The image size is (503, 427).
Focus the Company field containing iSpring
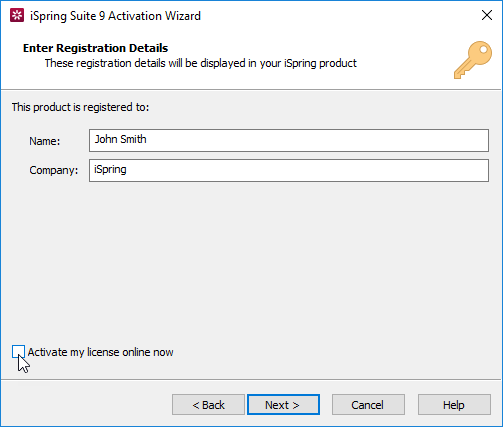tap(289, 170)
